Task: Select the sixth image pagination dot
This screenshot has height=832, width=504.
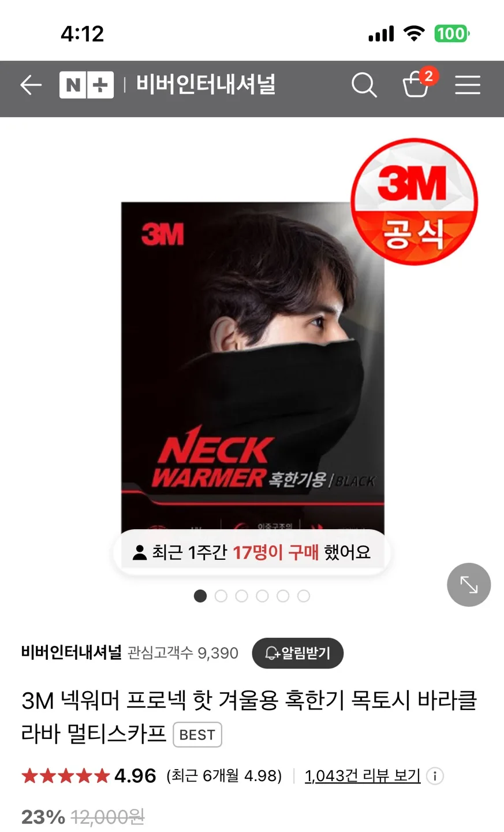Action: 304,596
